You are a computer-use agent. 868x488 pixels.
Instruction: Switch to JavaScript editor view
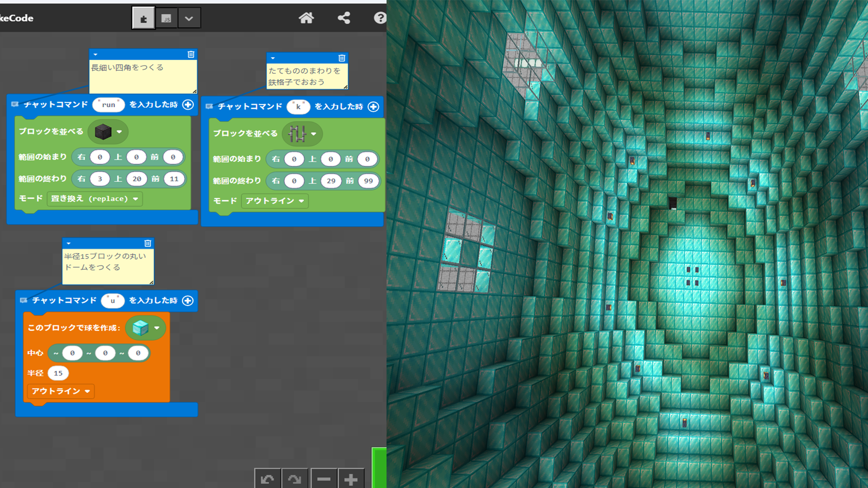click(x=166, y=18)
